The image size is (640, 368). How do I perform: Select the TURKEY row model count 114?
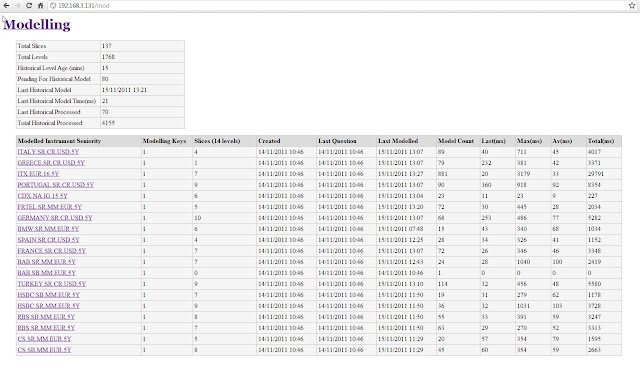click(443, 284)
